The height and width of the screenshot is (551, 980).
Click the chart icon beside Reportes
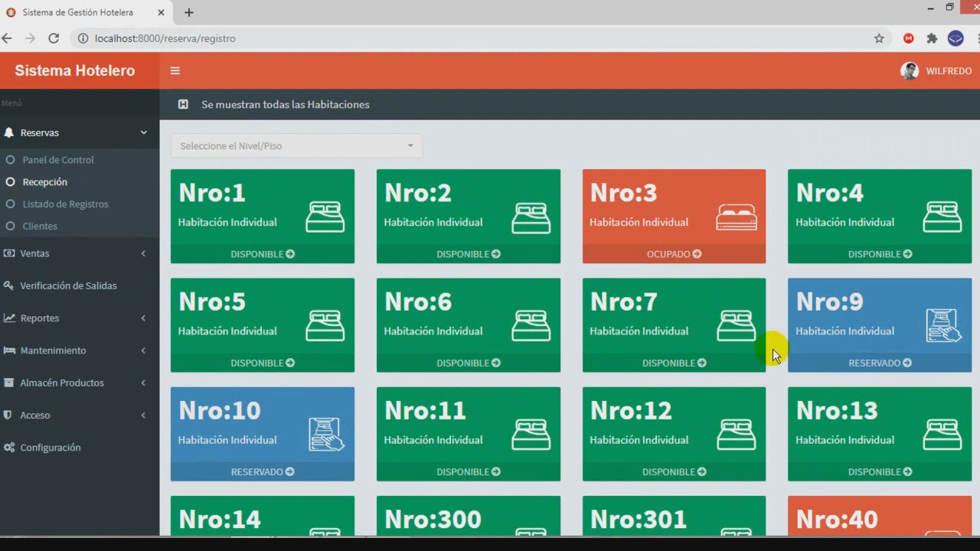tap(9, 318)
